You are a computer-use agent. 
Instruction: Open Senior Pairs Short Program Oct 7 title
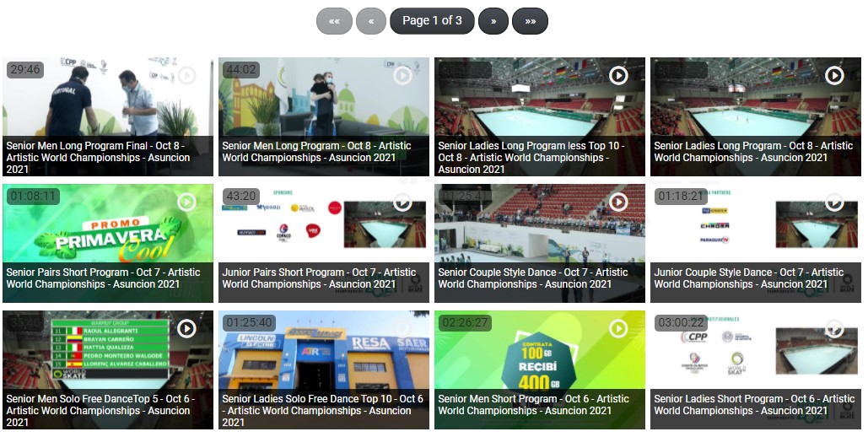(x=103, y=278)
